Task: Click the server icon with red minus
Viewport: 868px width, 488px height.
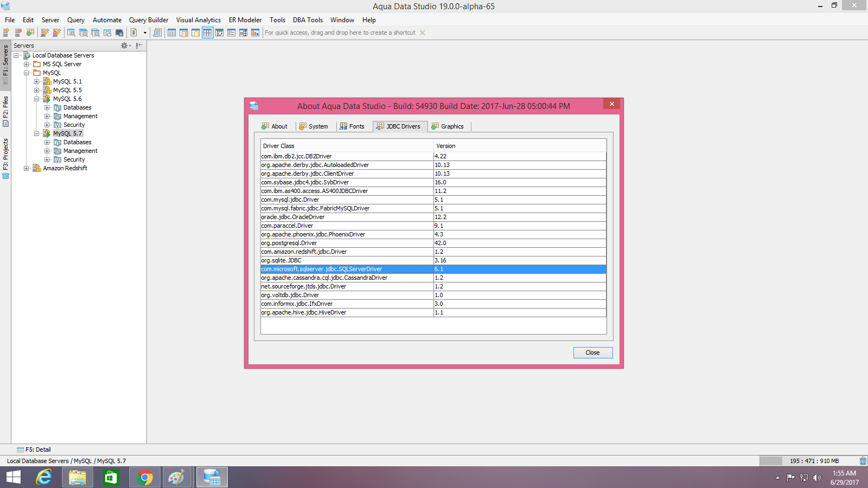Action: pyautogui.click(x=18, y=33)
